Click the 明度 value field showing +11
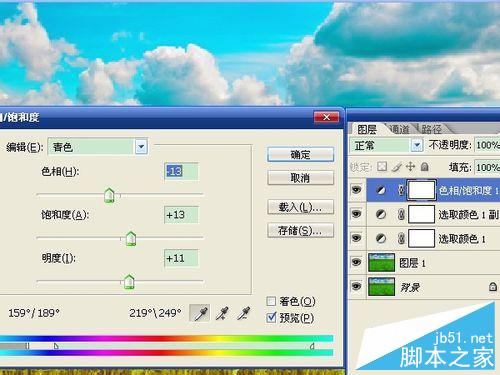The width and height of the screenshot is (500, 375). (x=181, y=258)
